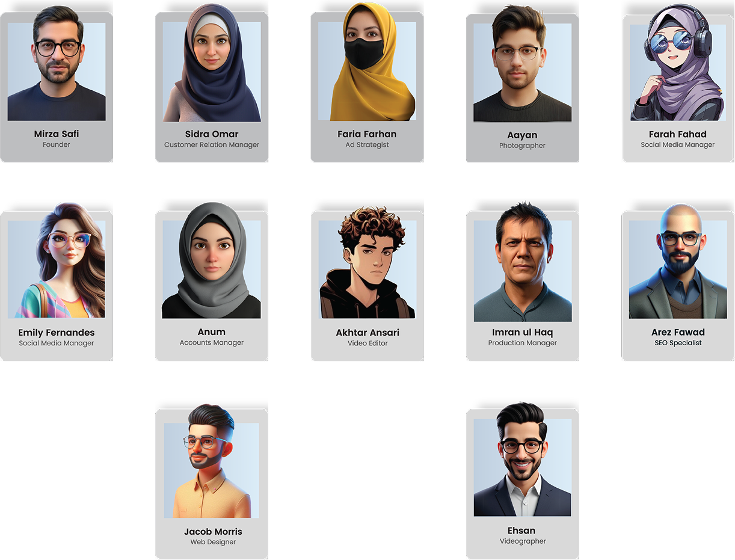Open Mirza Safi's founder photo

click(x=57, y=66)
